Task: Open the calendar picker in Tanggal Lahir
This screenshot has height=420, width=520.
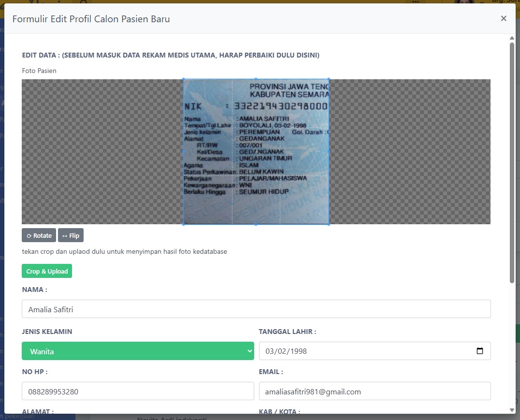Action: coord(479,351)
